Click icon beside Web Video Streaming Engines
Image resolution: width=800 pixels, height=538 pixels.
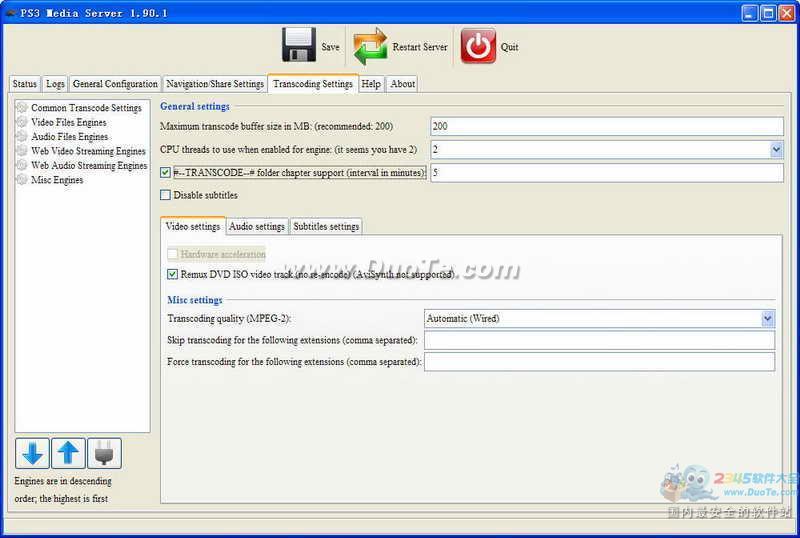pos(22,151)
